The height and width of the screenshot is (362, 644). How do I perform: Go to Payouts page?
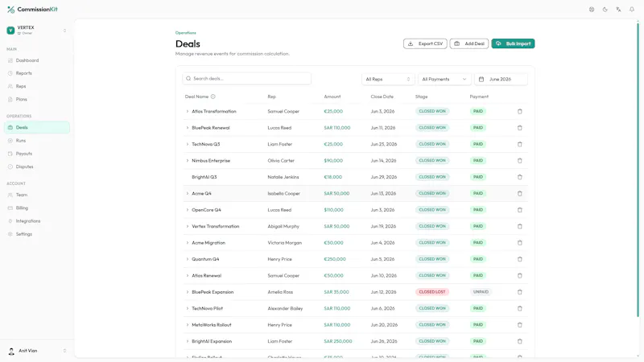click(x=36, y=154)
